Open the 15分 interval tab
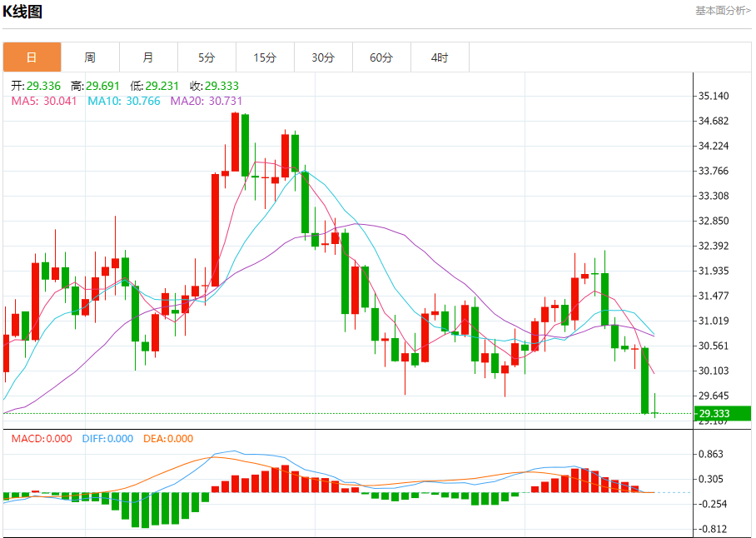The height and width of the screenshot is (538, 756). [x=265, y=57]
